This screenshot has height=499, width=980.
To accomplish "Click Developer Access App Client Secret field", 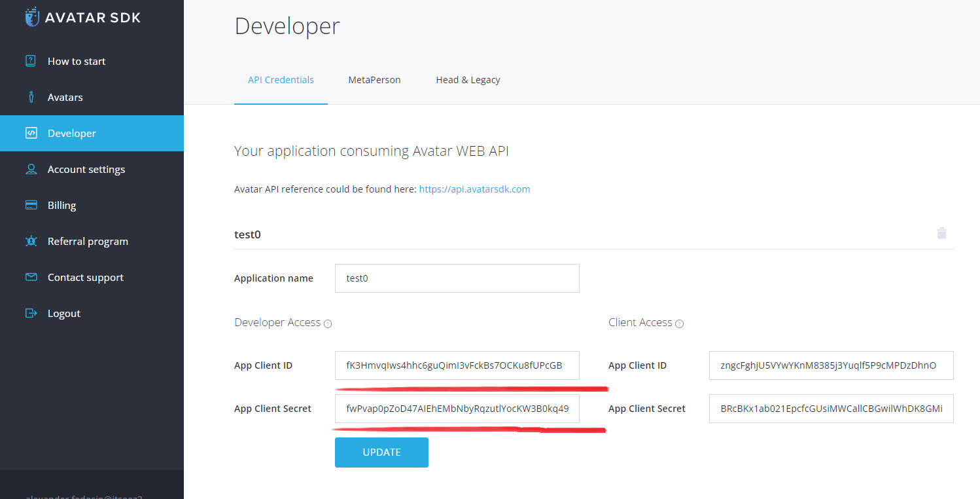I will pyautogui.click(x=457, y=409).
